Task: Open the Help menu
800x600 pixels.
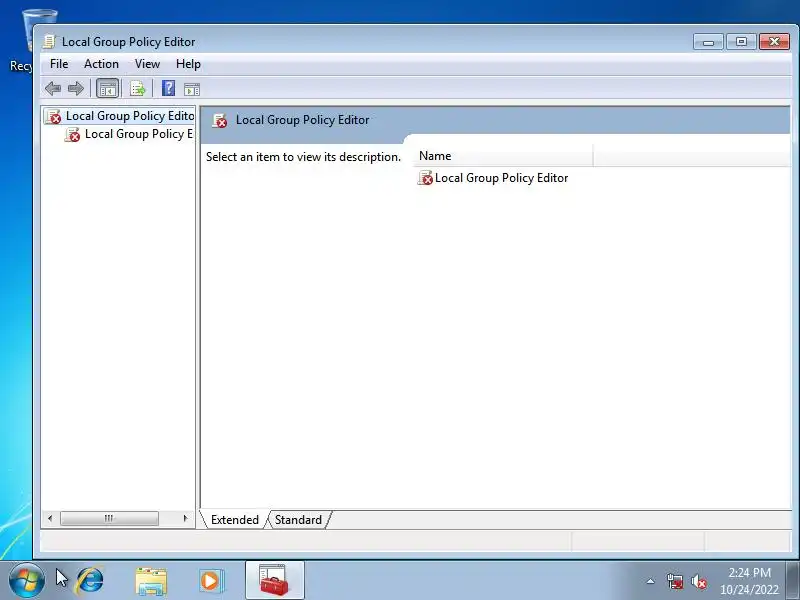Action: pos(188,64)
